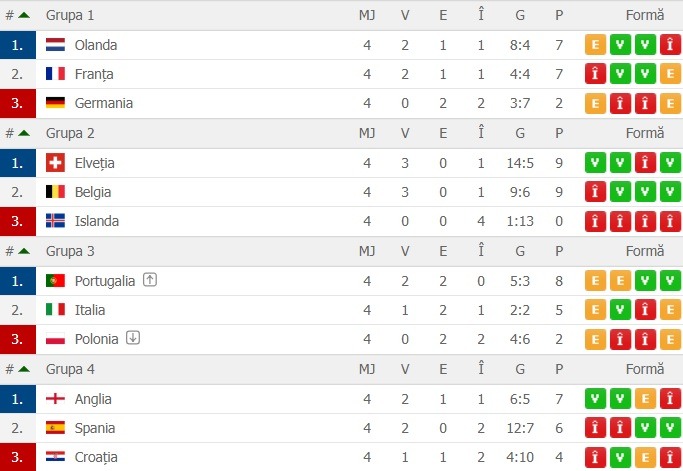Screen dimensions: 683x471
Task: Sort Grupa 1 by the rank arrow
Action: pyautogui.click(x=24, y=15)
